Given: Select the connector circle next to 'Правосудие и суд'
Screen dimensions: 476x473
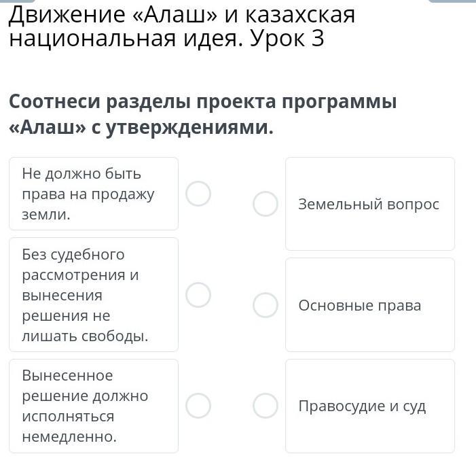Looking at the screenshot, I should tap(266, 406).
